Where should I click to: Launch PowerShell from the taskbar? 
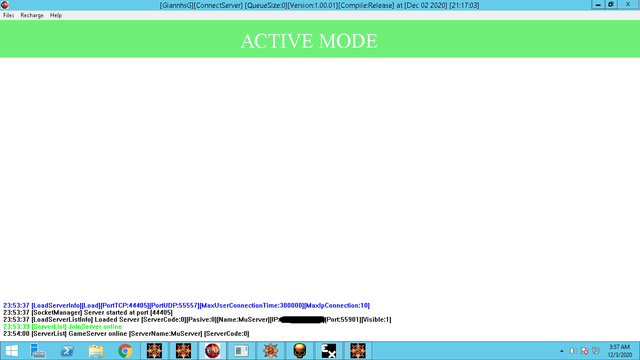point(67,351)
